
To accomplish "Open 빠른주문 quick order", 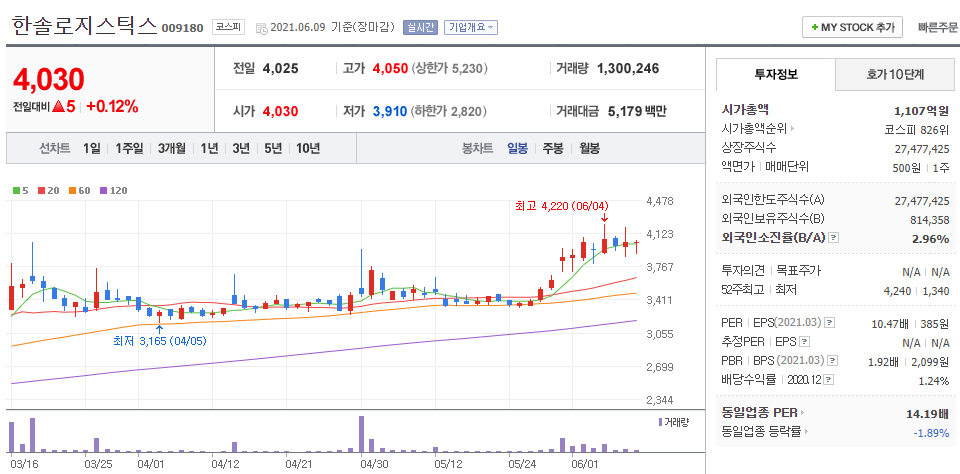I will coord(937,27).
